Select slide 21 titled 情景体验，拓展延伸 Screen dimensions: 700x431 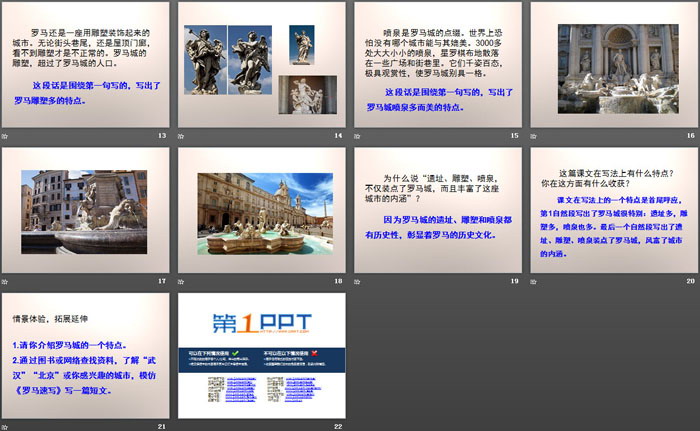(85, 356)
